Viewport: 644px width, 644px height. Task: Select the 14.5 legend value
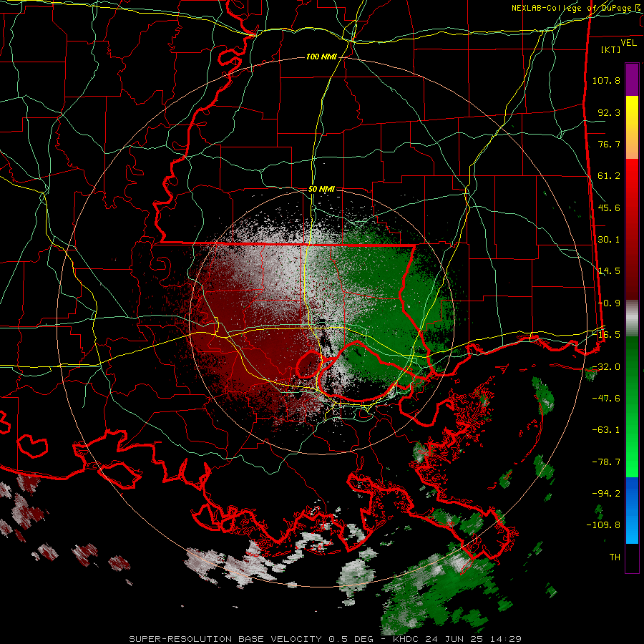609,271
